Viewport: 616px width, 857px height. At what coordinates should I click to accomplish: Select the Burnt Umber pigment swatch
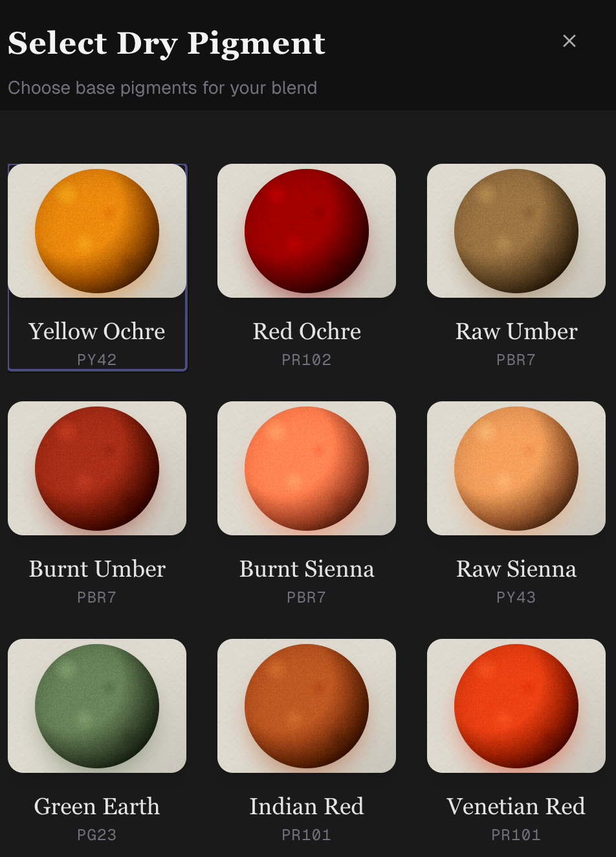pos(97,469)
